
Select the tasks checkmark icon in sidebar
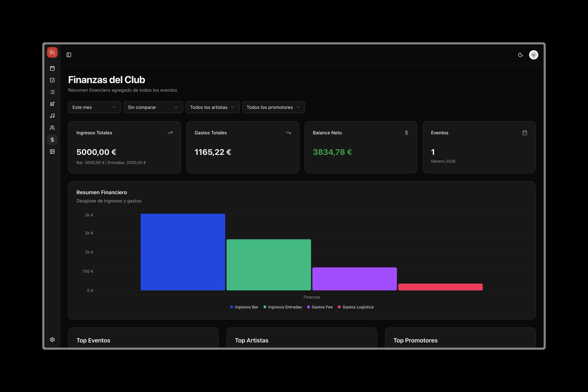(52, 80)
